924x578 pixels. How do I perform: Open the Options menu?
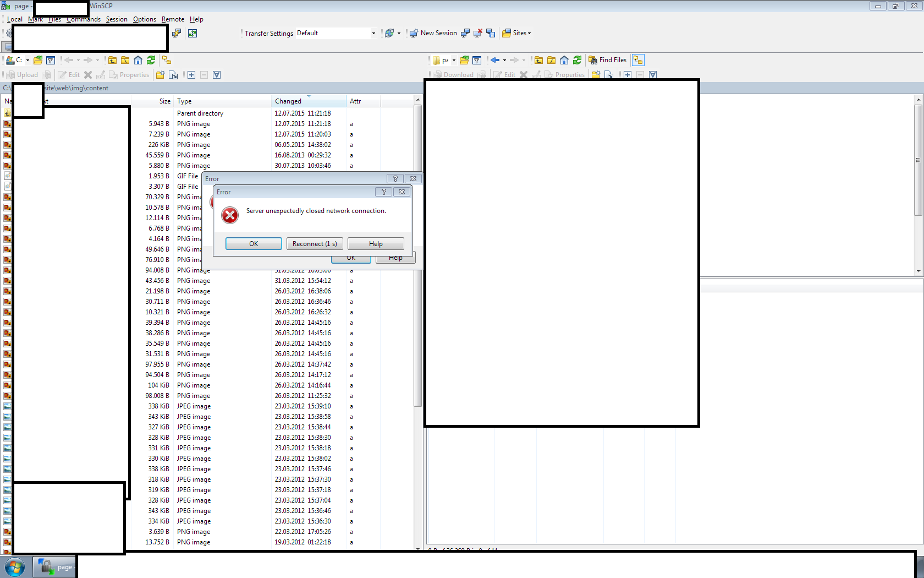coord(144,19)
